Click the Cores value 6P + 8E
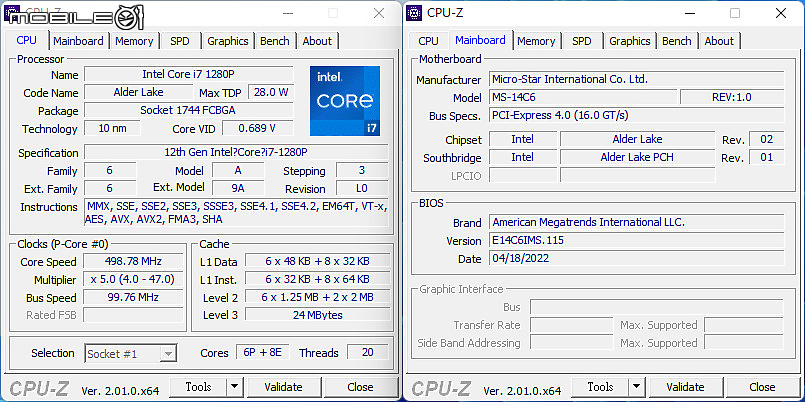805x402 pixels. point(263,352)
